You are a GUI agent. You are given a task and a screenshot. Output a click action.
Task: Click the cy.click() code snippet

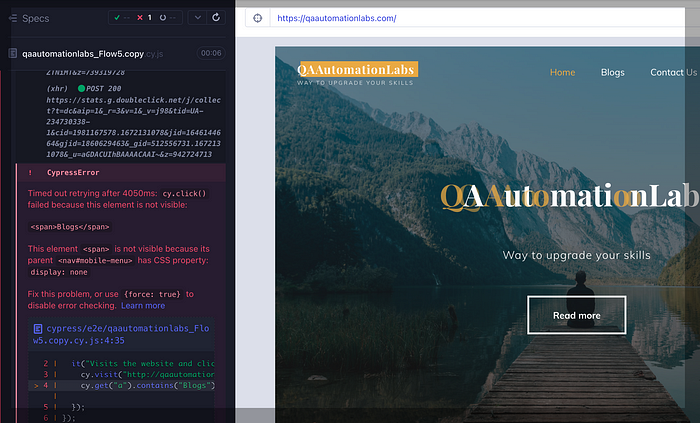pyautogui.click(x=184, y=194)
